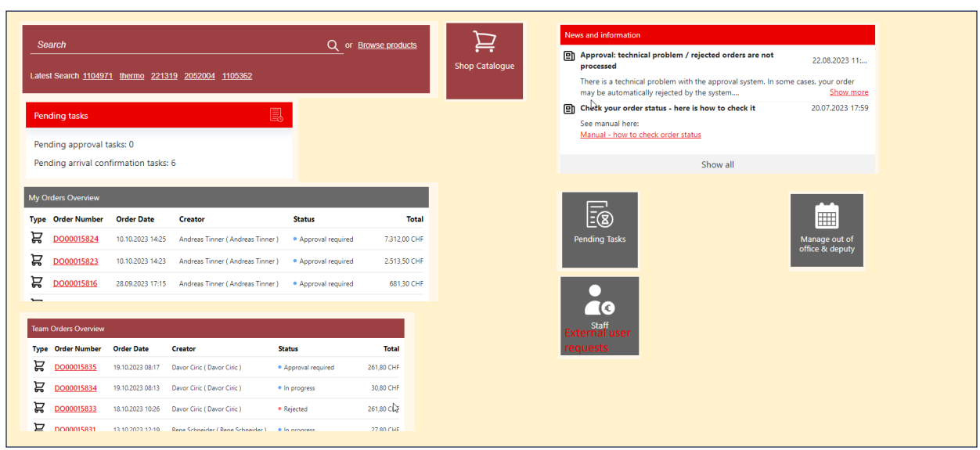Image resolution: width=980 pixels, height=450 pixels.
Task: Open the Browse products link
Action: tap(387, 45)
